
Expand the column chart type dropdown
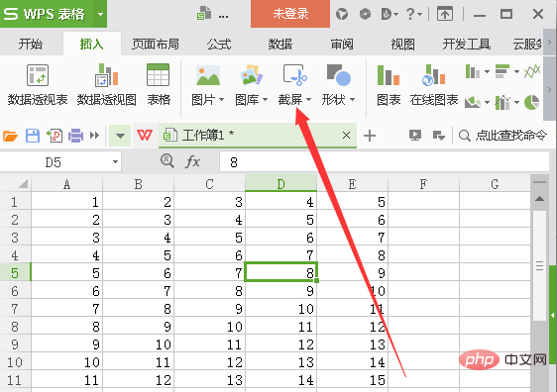[487, 71]
